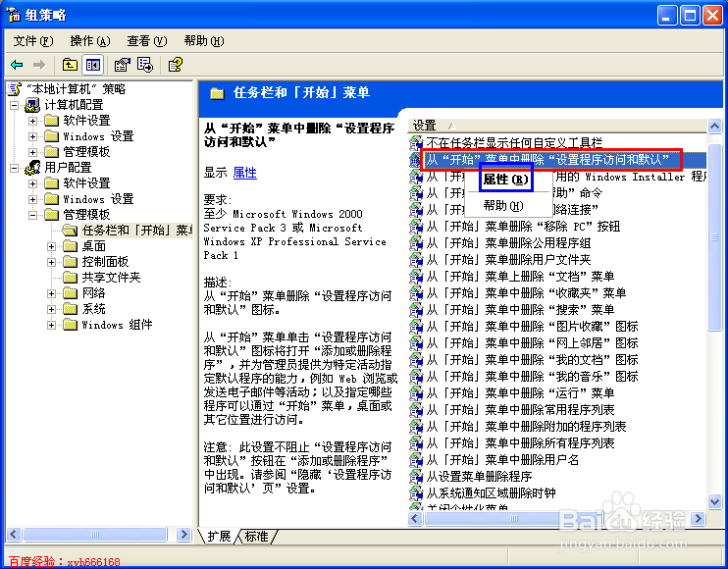
Task: Select 删除"收藏夹"菜单 policy row
Action: click(x=526, y=293)
